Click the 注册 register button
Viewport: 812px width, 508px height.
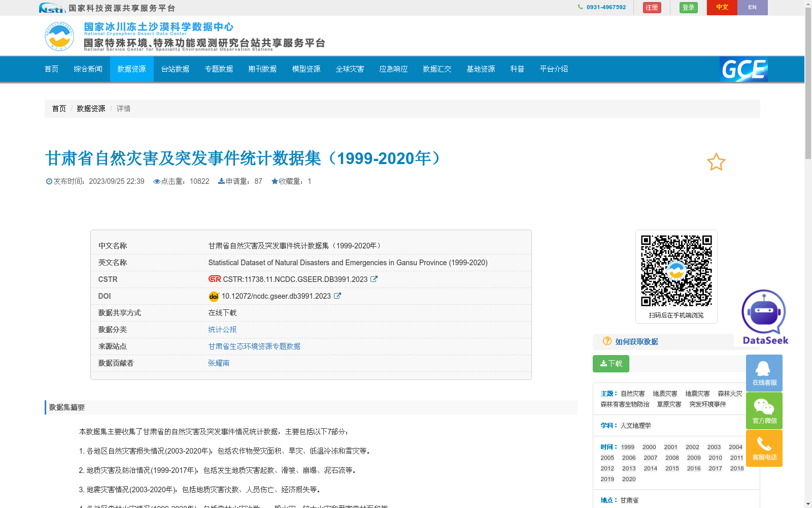click(652, 8)
